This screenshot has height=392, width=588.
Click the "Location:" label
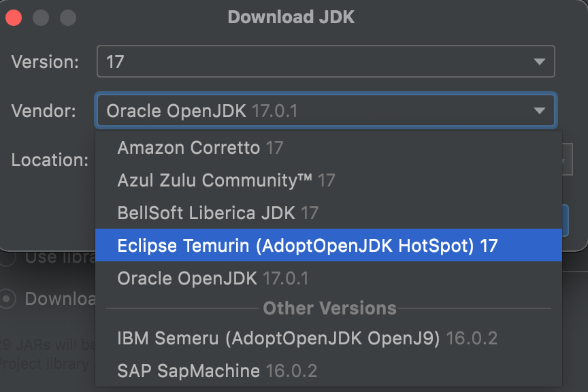50,161
